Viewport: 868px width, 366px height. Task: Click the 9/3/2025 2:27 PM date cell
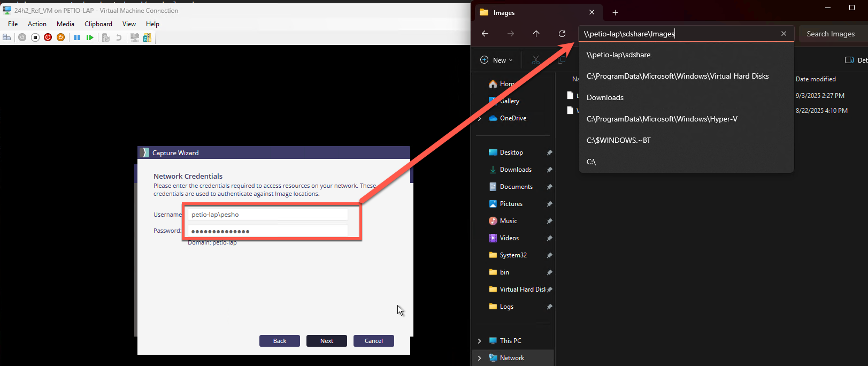[820, 96]
